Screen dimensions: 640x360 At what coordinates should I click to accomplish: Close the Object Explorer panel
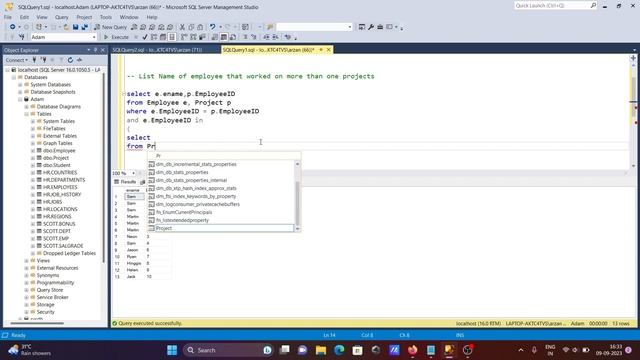point(102,50)
